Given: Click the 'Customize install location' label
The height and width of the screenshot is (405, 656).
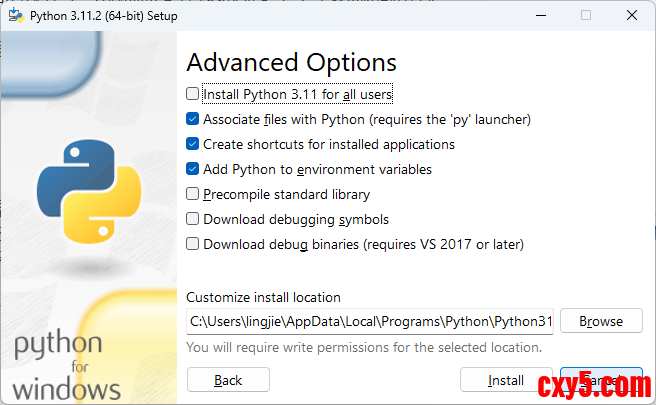Looking at the screenshot, I should pos(263,297).
